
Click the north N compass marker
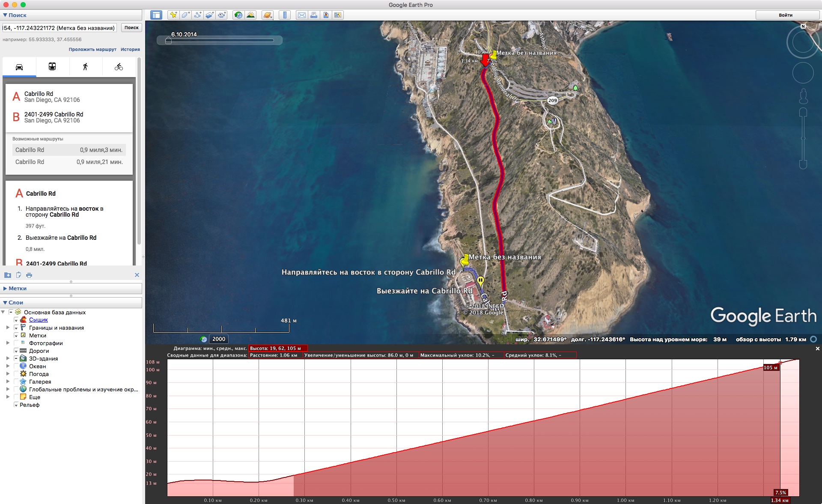(x=803, y=27)
